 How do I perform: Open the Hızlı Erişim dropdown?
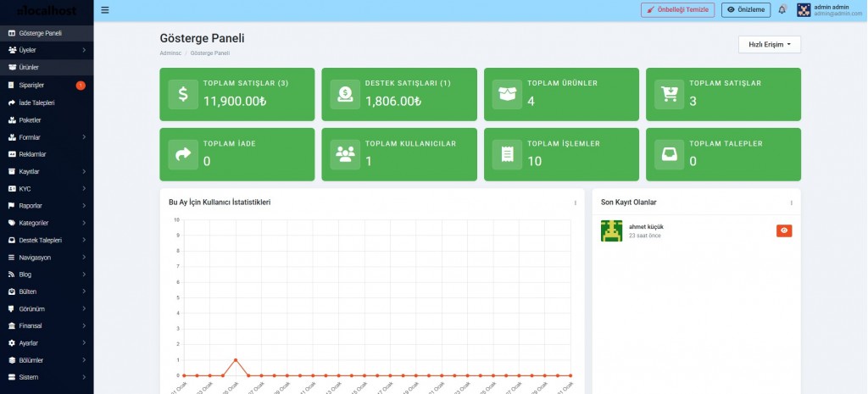pos(769,44)
